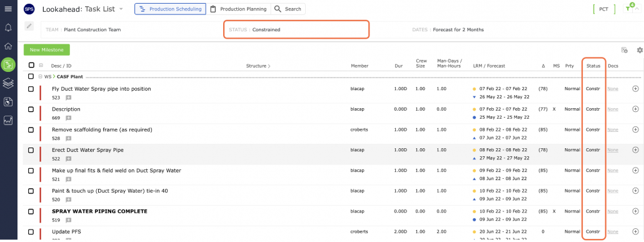Viewport: 644px width, 242px height.
Task: Click plus icon for Paint & touch up row
Action: coord(635,191)
